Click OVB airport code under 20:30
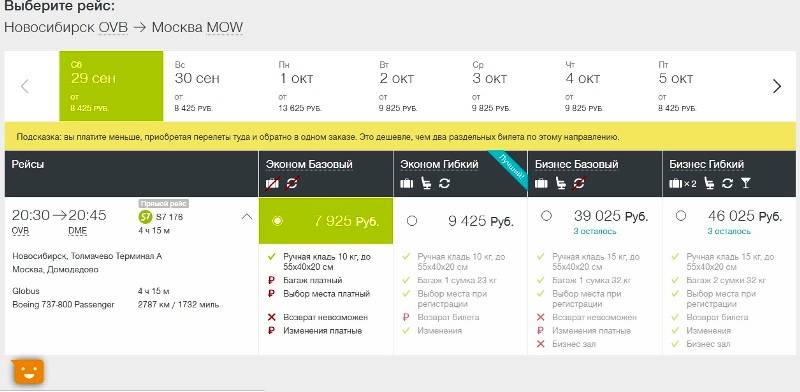This screenshot has height=392, width=800. (x=20, y=231)
